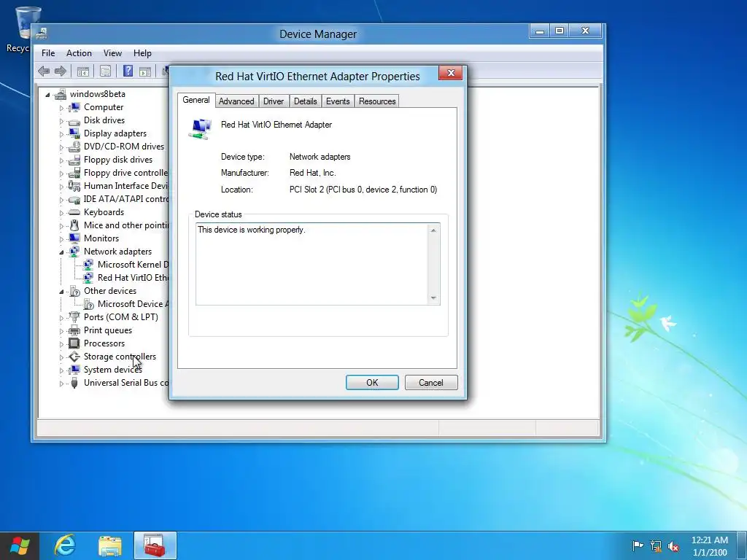Select the Processors icon

tap(74, 343)
